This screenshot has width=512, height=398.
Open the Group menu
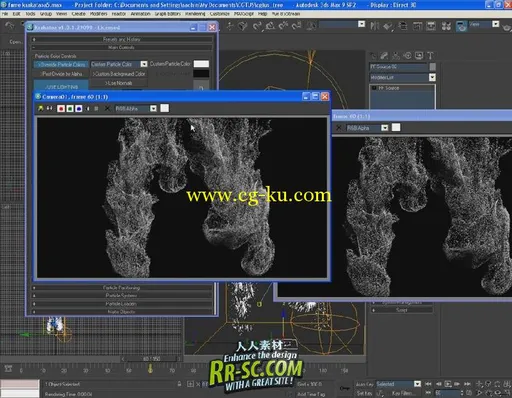click(46, 14)
